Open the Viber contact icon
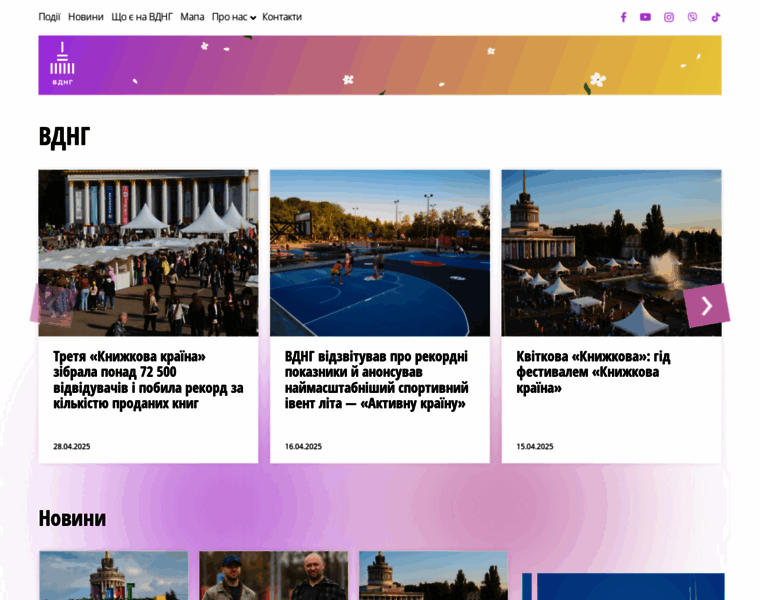The image size is (760, 600). [x=692, y=17]
